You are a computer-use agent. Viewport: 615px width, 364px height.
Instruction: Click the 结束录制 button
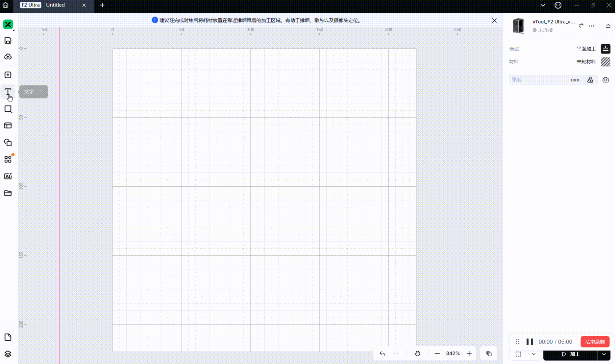tap(595, 342)
